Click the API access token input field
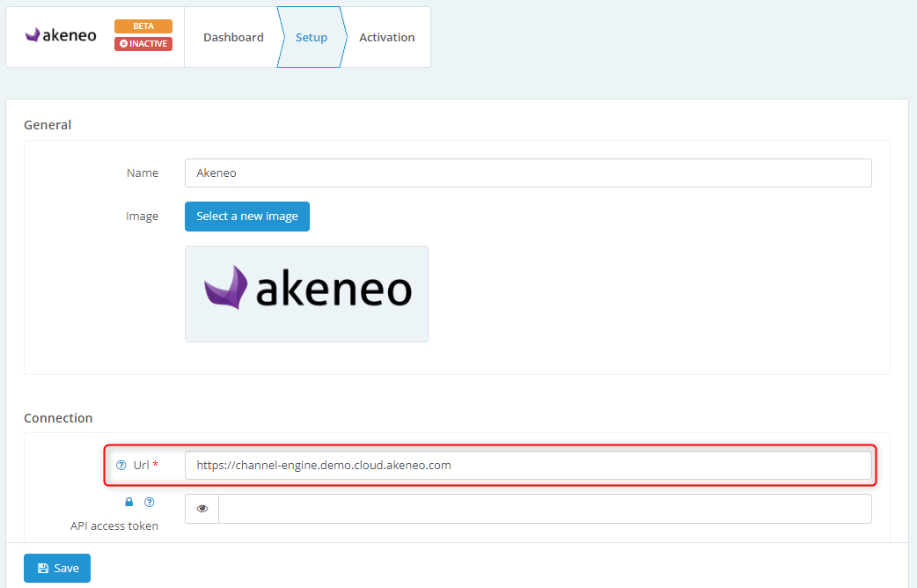Viewport: 917px width, 588px height. click(545, 509)
